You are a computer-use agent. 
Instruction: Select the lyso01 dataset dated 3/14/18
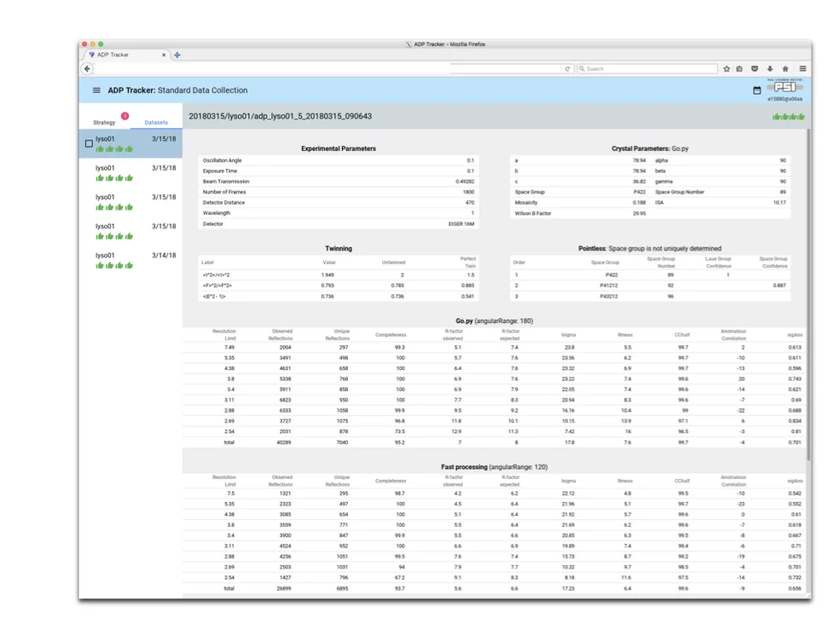(x=130, y=260)
